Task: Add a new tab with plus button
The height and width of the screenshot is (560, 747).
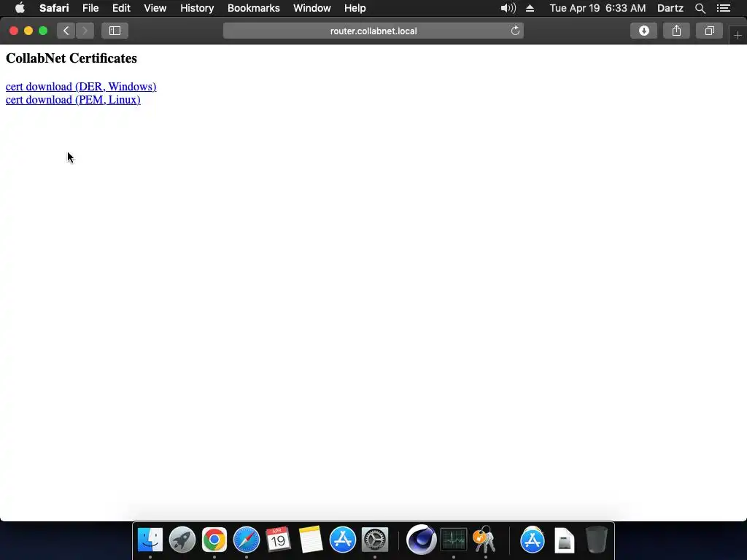Action: click(x=738, y=36)
